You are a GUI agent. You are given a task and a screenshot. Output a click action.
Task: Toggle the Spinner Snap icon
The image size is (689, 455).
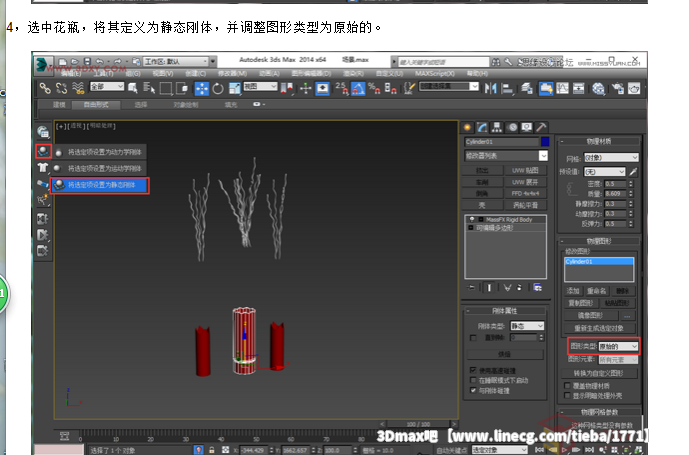[391, 88]
